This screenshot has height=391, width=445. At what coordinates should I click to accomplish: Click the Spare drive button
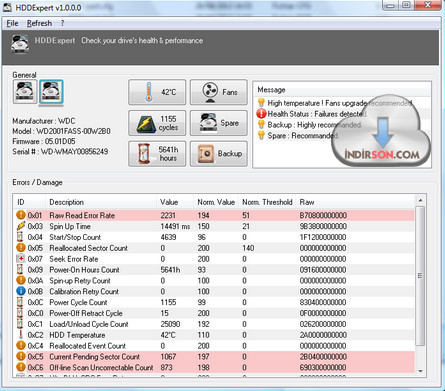click(x=219, y=123)
